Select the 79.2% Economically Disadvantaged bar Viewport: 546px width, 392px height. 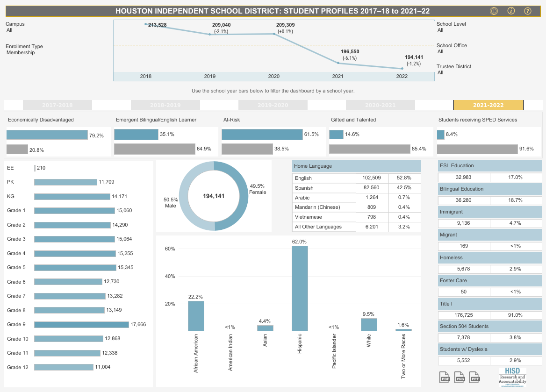pos(47,135)
